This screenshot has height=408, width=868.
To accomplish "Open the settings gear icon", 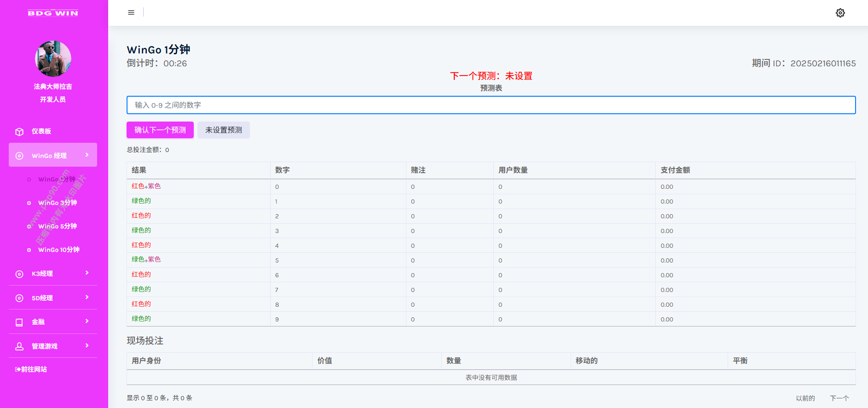I will click(840, 13).
